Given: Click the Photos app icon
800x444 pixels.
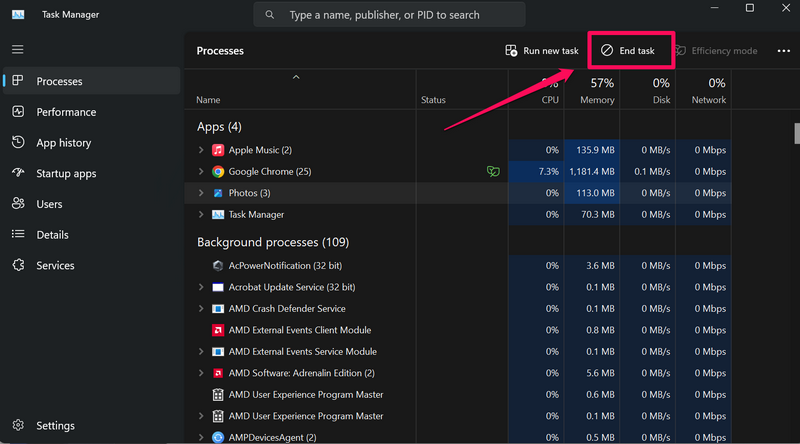Looking at the screenshot, I should point(218,193).
